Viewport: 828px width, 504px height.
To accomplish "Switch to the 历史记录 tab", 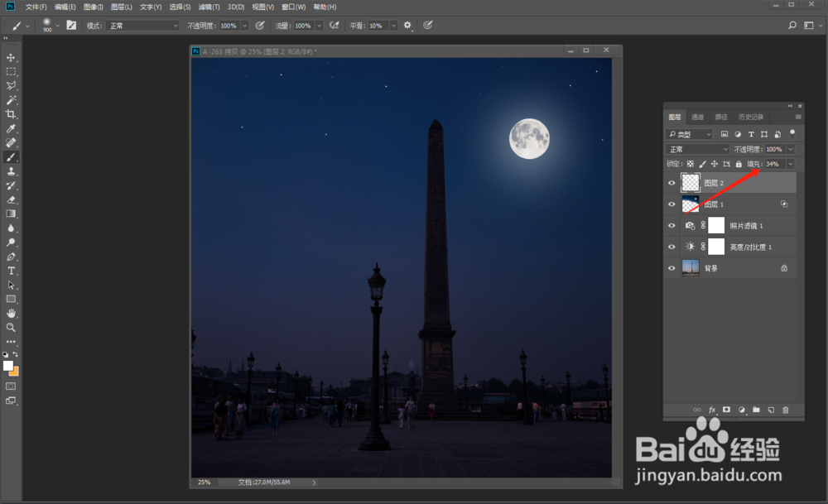I will [x=751, y=118].
